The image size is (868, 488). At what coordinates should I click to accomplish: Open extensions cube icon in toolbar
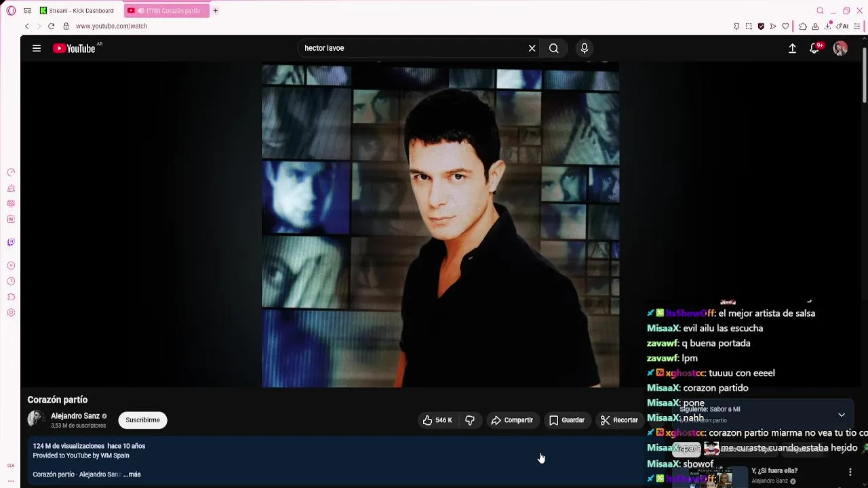(x=803, y=26)
